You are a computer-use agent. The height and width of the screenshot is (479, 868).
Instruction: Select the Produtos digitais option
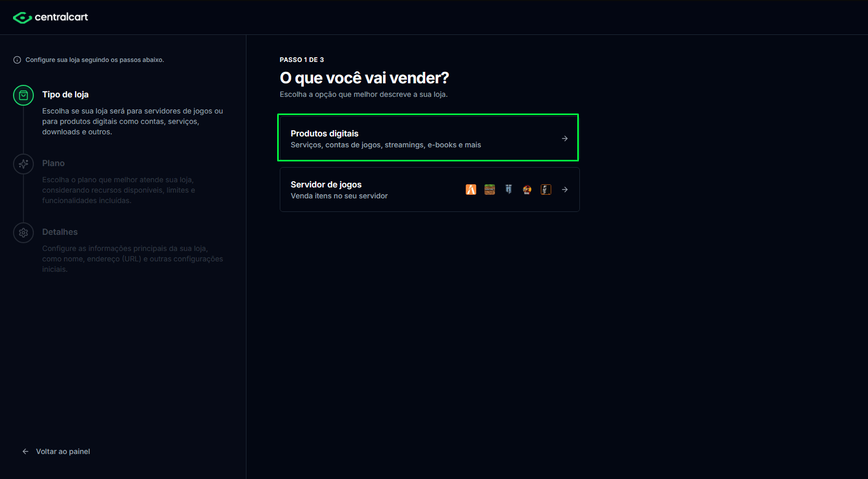pyautogui.click(x=428, y=137)
